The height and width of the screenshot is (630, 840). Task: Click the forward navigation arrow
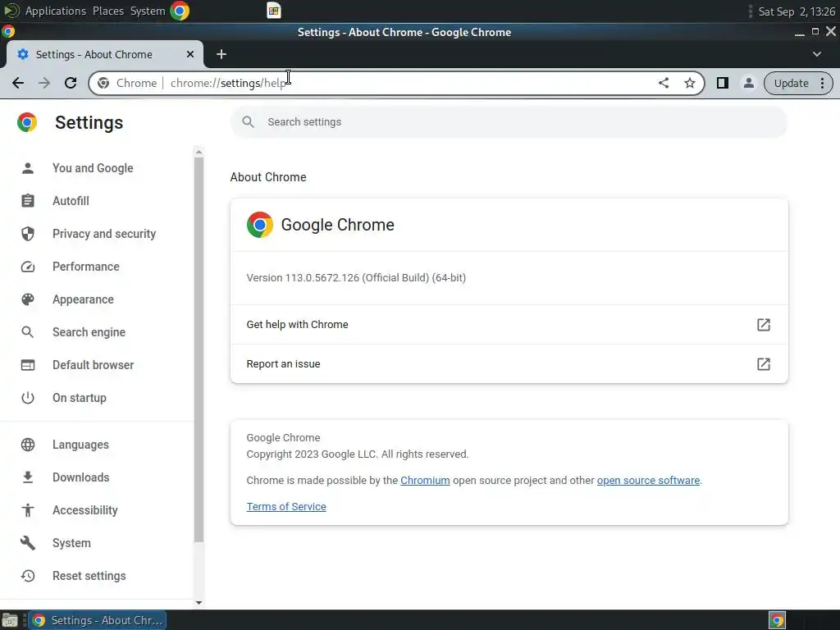[x=44, y=83]
